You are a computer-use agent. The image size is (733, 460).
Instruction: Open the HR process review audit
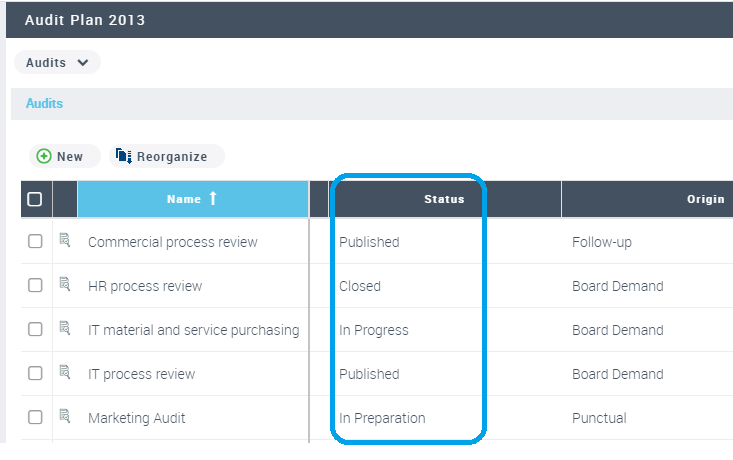[145, 286]
